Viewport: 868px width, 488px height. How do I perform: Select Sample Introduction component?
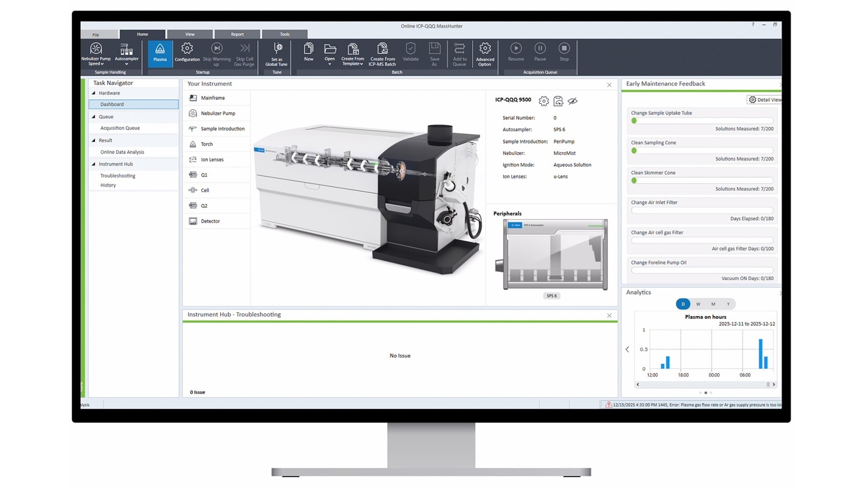[217, 129]
